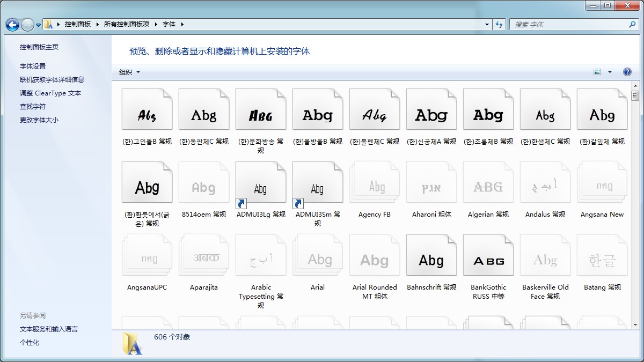The height and width of the screenshot is (362, 644).
Task: Open 调整 ClearType 文本 link
Action: [50, 93]
